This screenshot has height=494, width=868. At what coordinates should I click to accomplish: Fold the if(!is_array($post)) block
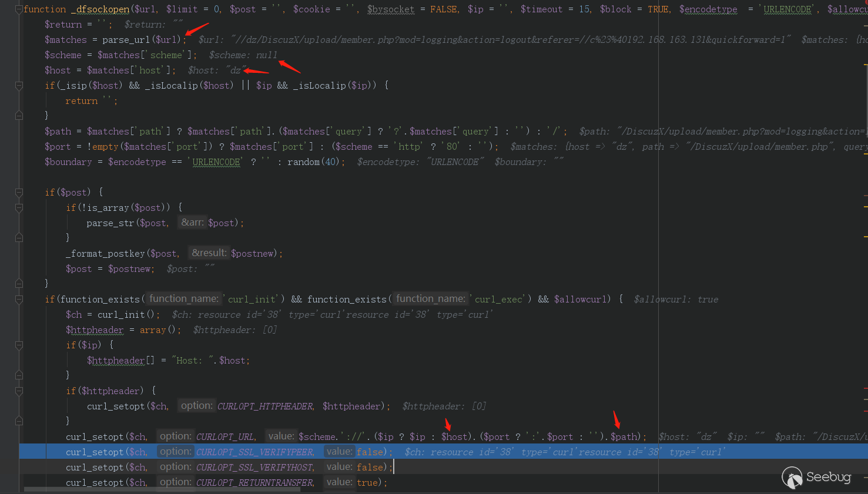pyautogui.click(x=19, y=208)
